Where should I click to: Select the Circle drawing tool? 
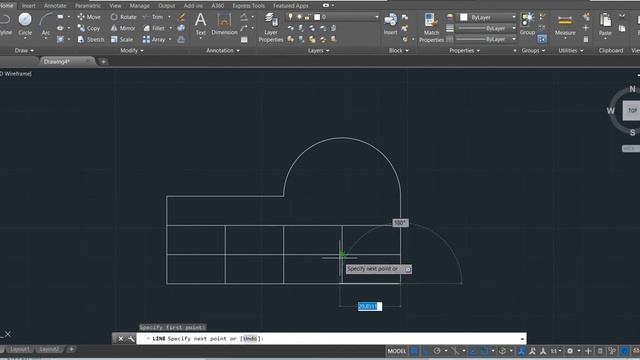point(25,23)
